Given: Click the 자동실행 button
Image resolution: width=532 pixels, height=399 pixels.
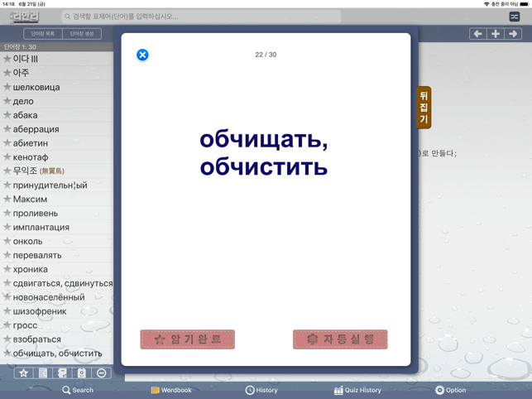Looking at the screenshot, I should [x=340, y=339].
